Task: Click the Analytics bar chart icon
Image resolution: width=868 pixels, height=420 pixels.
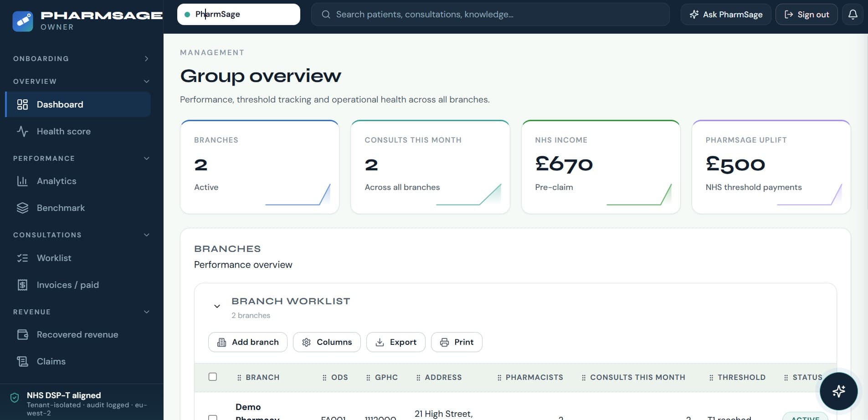Action: (22, 181)
